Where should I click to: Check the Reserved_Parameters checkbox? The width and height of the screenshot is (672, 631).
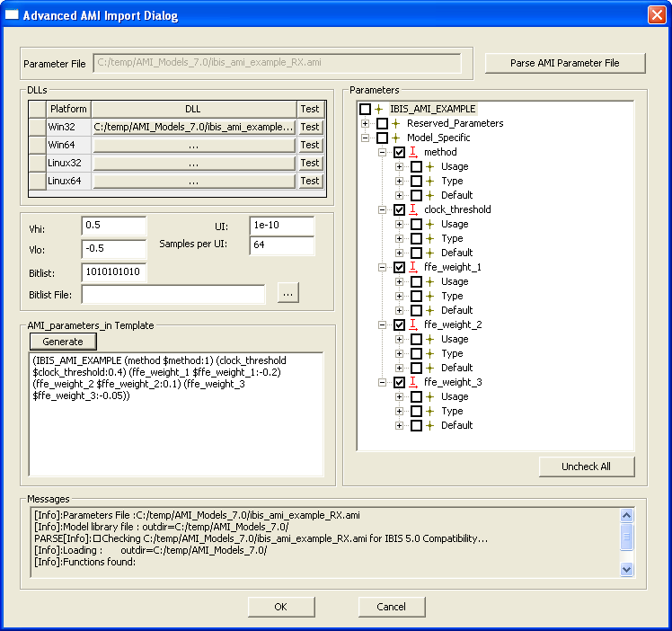point(382,124)
